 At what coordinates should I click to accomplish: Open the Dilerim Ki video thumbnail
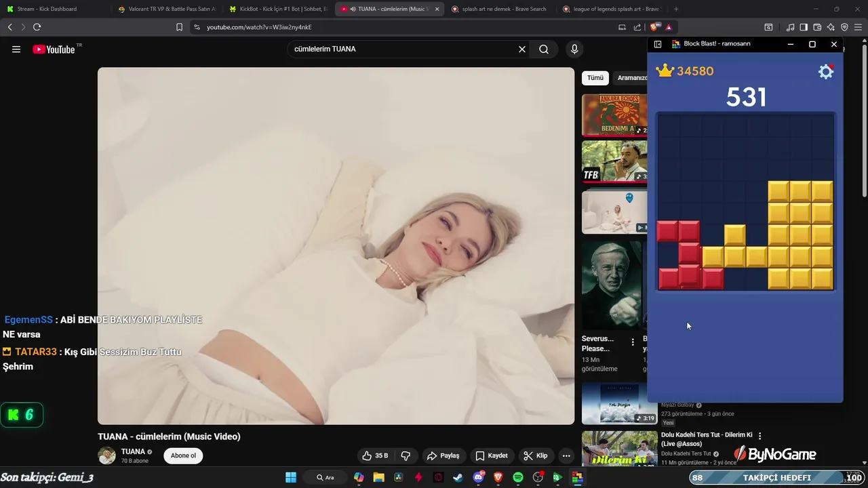[619, 449]
